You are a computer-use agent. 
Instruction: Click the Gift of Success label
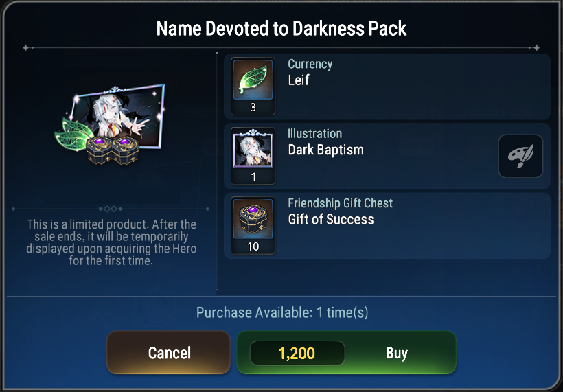pos(331,219)
